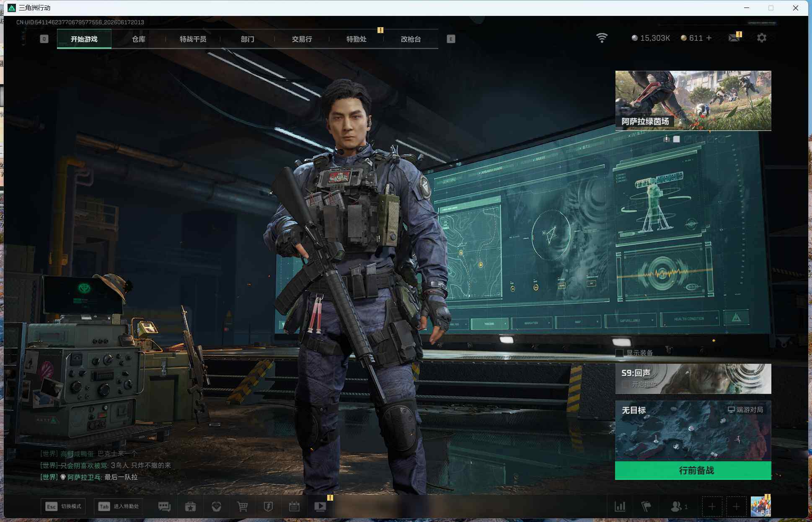The image size is (812, 522).
Task: Switch to the 部门 tab
Action: 248,39
